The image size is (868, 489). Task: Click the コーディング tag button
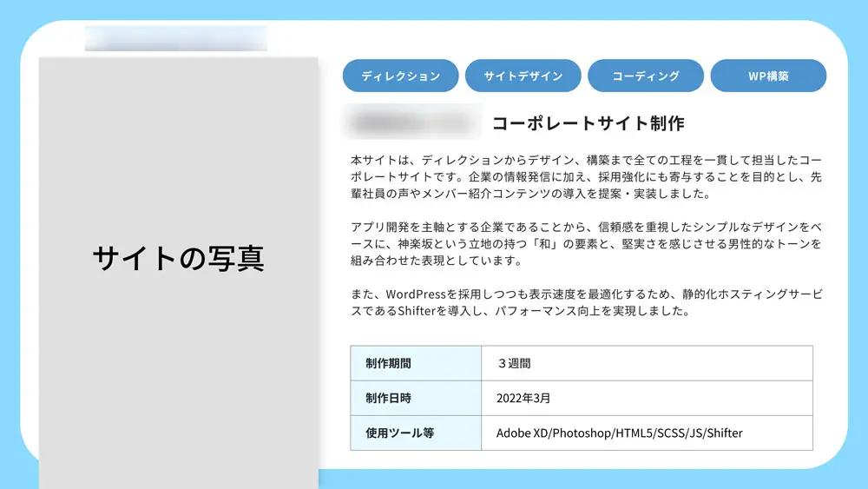[646, 76]
